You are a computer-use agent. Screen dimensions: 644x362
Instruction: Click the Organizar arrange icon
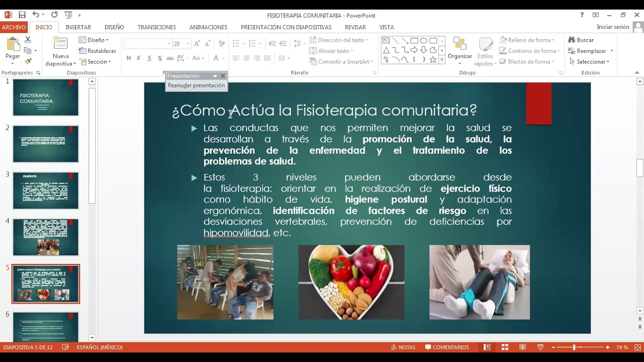(x=460, y=44)
